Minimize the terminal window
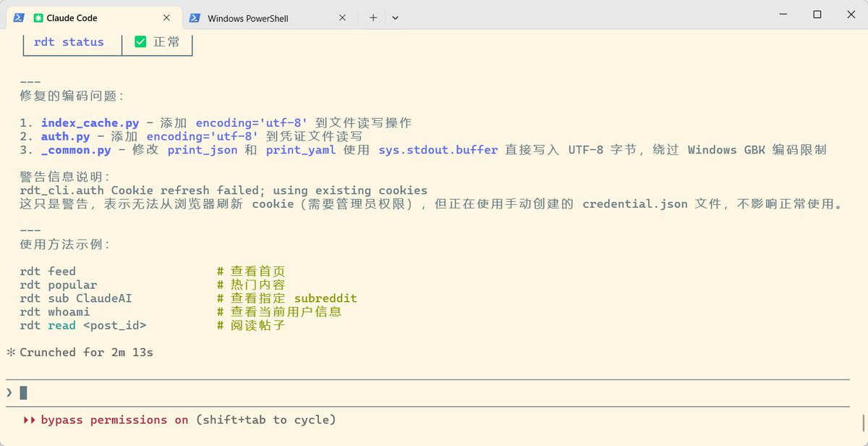 (783, 14)
